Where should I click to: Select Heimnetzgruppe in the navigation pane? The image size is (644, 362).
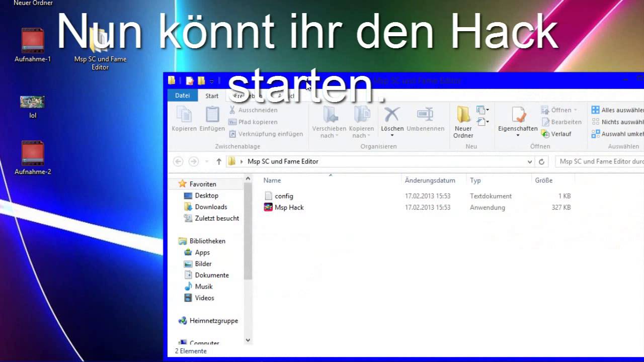click(214, 321)
